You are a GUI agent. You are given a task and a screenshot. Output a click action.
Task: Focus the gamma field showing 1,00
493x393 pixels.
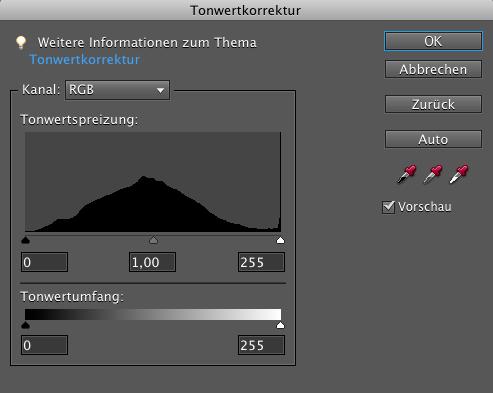coord(152,262)
